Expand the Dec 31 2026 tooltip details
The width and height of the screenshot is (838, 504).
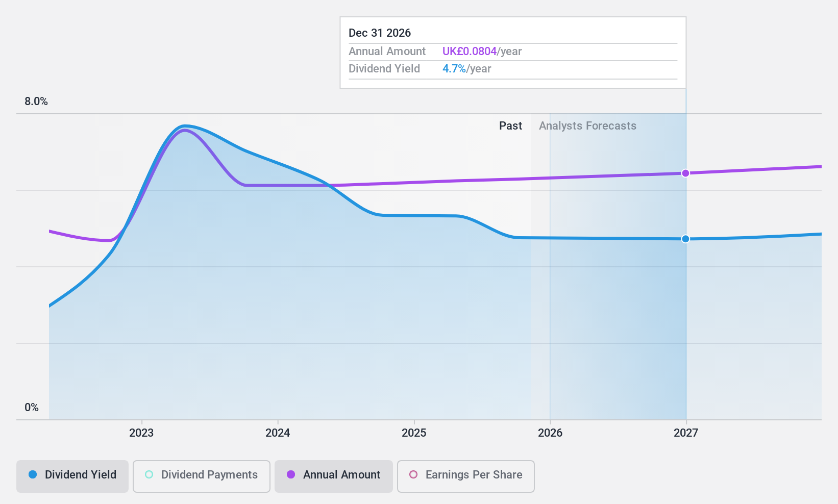pos(380,33)
